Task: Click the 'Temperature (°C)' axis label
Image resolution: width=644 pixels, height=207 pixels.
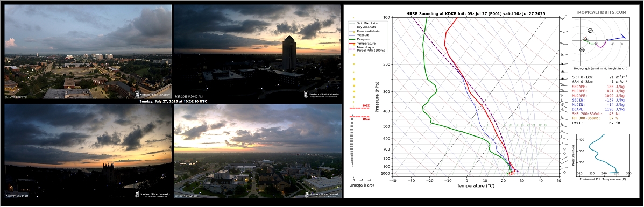Action: [476, 186]
